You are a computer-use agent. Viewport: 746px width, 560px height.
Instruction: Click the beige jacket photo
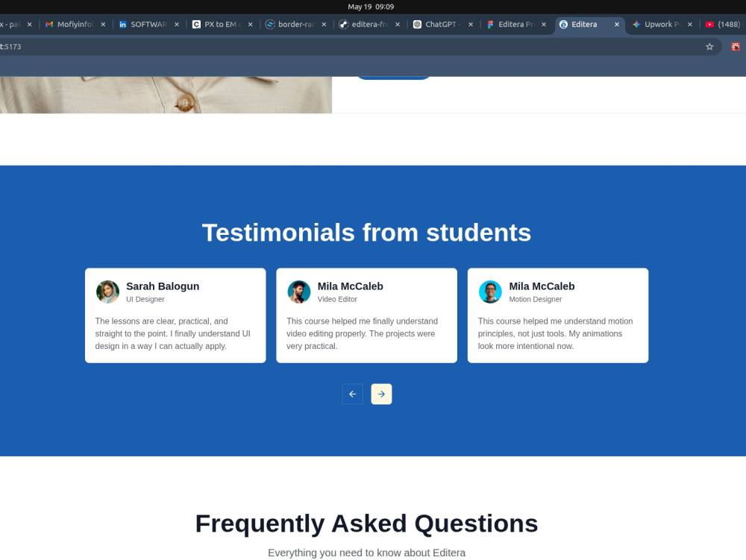tap(166, 95)
